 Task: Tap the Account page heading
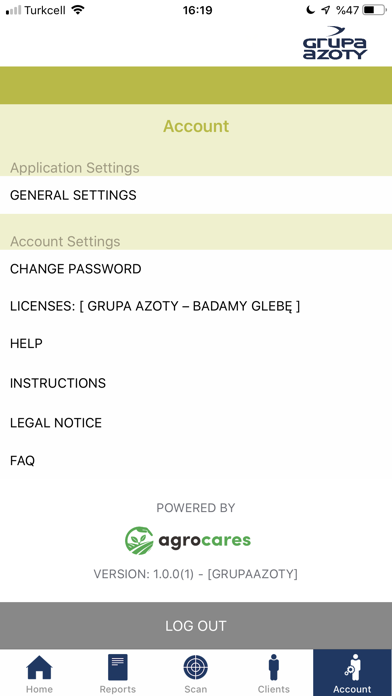click(196, 126)
